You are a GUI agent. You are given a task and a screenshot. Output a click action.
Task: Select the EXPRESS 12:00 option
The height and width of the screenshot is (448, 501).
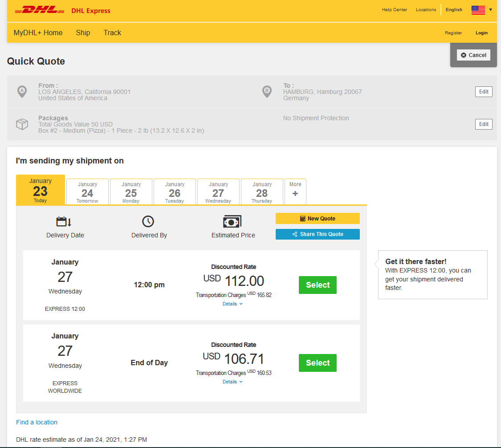tap(318, 285)
